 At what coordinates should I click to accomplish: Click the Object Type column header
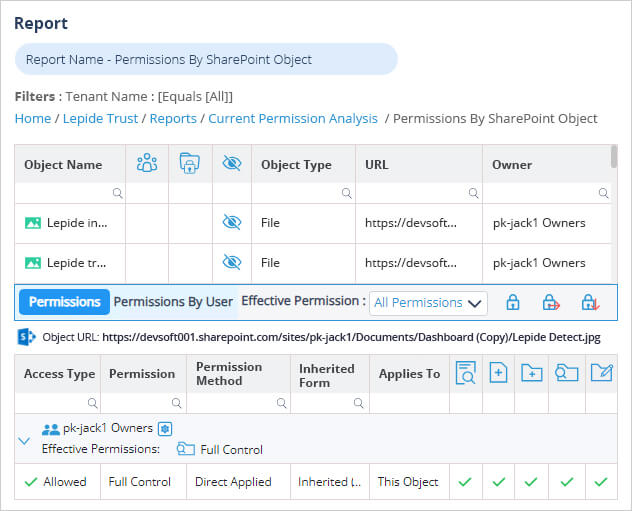pos(304,164)
